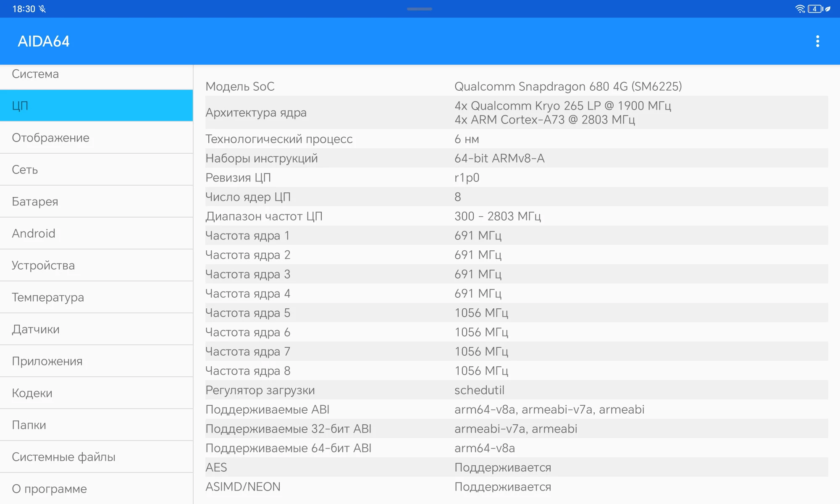Open the Папки section
This screenshot has width=840, height=504.
tap(97, 425)
